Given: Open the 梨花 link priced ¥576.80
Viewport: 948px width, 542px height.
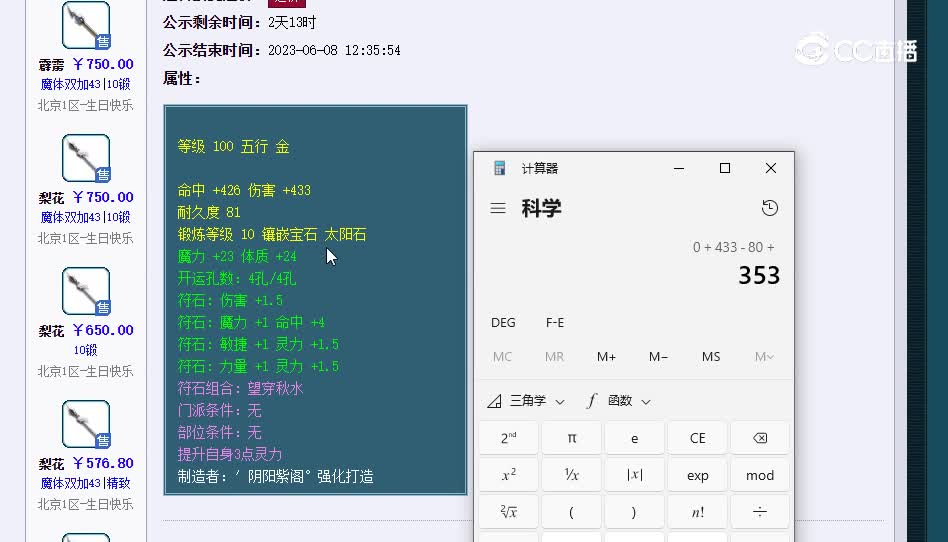Looking at the screenshot, I should click(51, 464).
